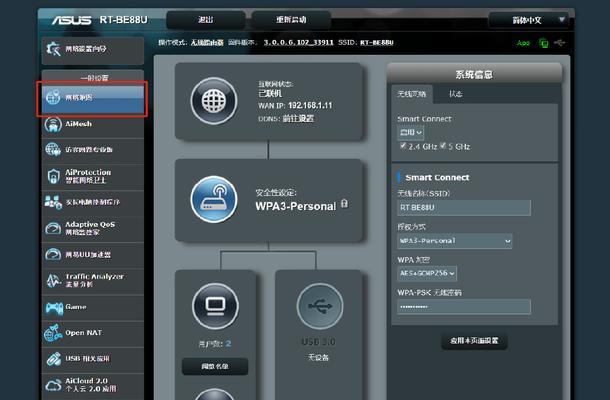The width and height of the screenshot is (610, 400).
Task: Open the AiCloud 2.0 sidebar item
Action: click(93, 385)
